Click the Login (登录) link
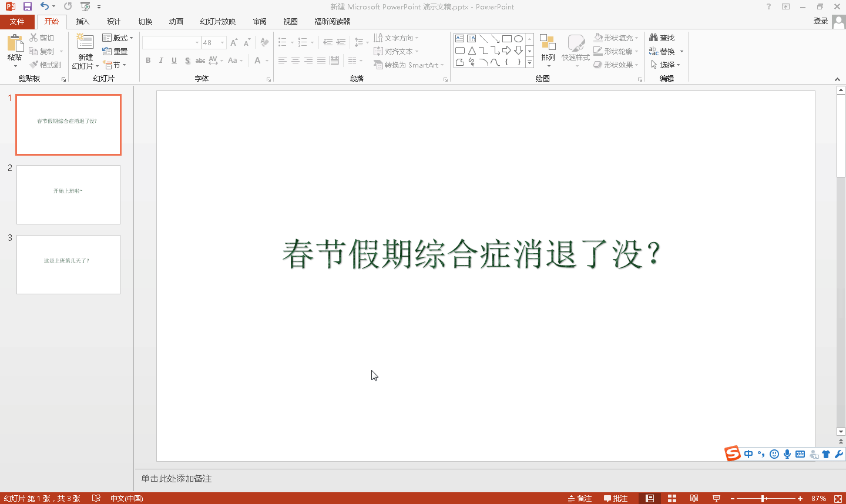 [x=820, y=21]
